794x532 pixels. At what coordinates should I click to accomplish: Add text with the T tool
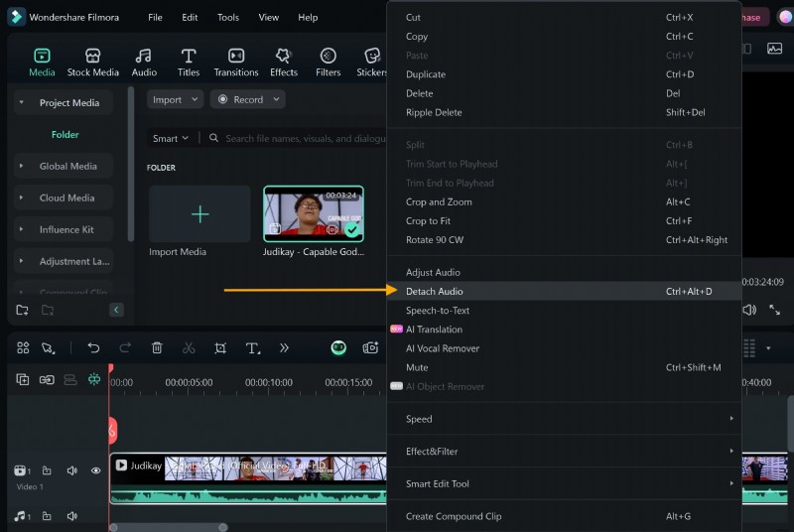pos(252,347)
